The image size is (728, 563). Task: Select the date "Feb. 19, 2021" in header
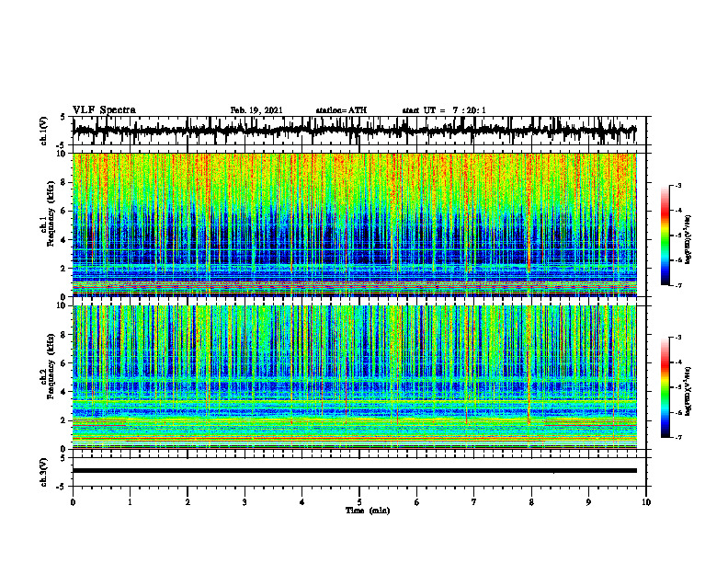(x=256, y=110)
